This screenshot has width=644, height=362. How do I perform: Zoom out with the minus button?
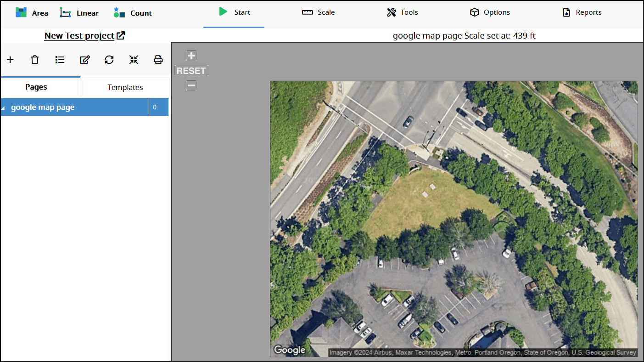pos(191,85)
